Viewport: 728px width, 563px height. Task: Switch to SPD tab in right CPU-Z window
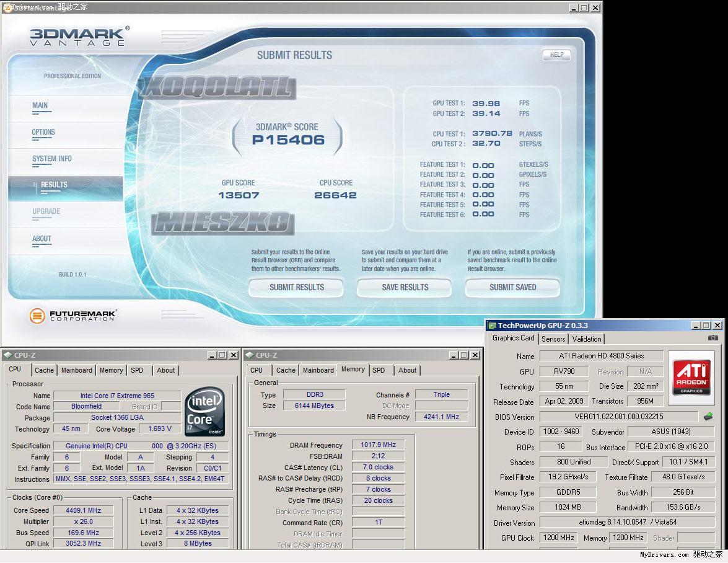pos(379,370)
